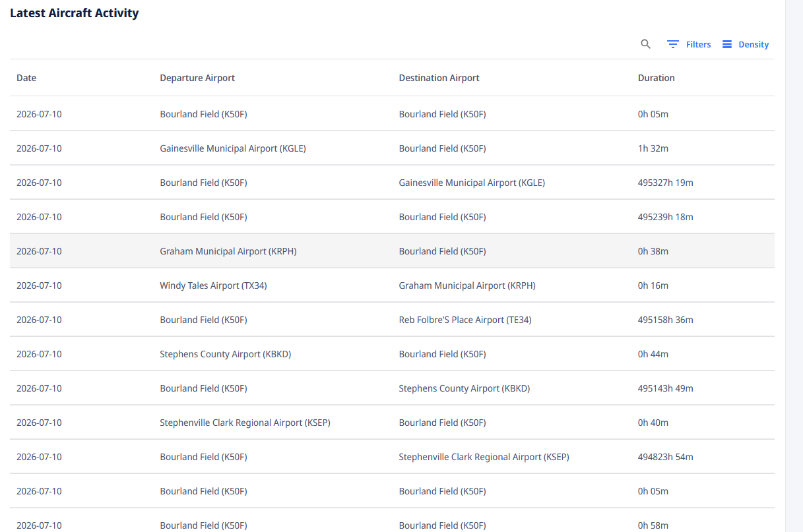
Task: Select the Graham Municipal Airport (KRPH) departure row
Action: click(x=392, y=251)
